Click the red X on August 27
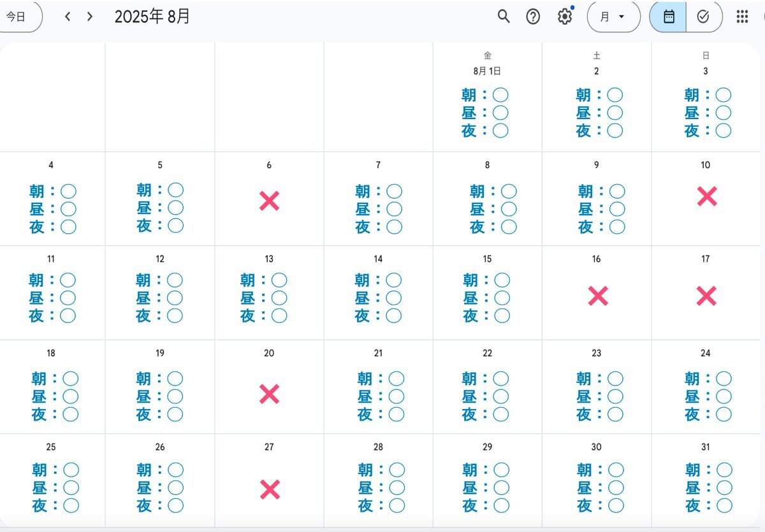Image resolution: width=765 pixels, height=532 pixels. [x=270, y=489]
